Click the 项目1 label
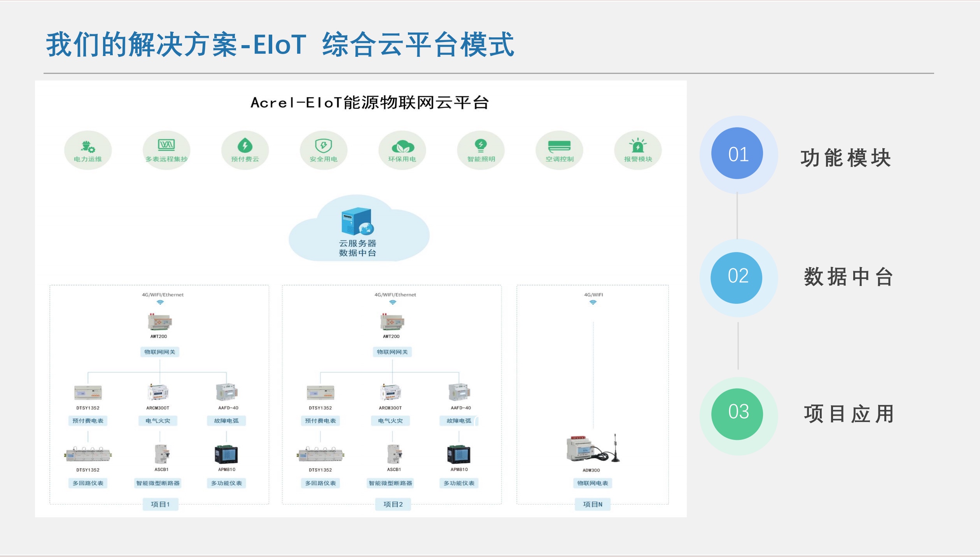This screenshot has height=557, width=980. click(x=160, y=504)
